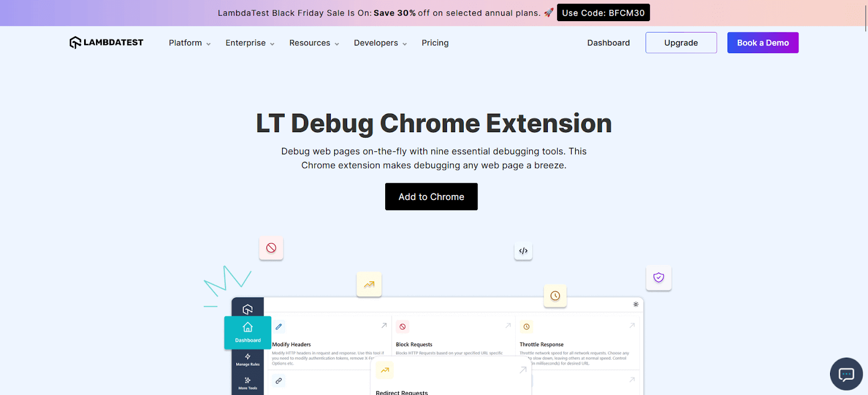The image size is (868, 395).
Task: Click the LambdaTest logo
Action: (106, 42)
